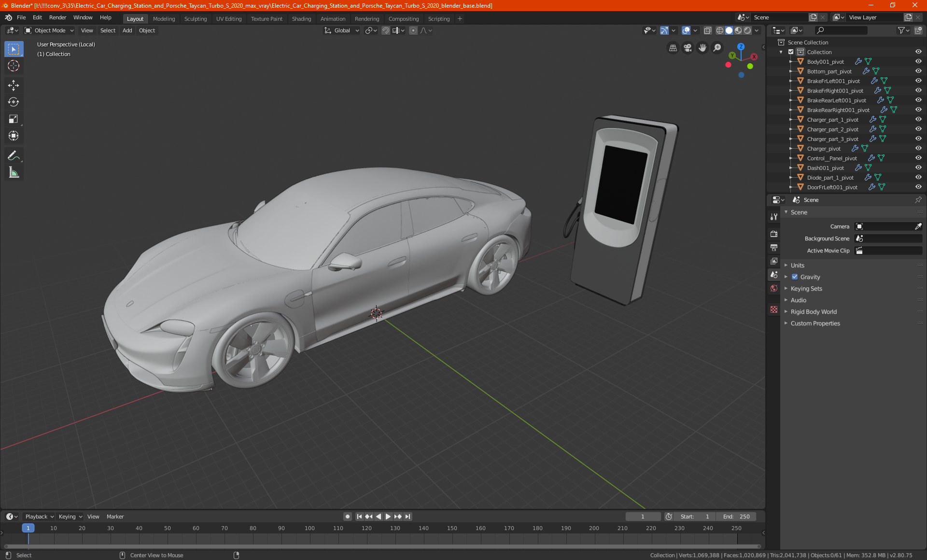Screen dimensions: 927x560
Task: Hide Dash001_pivot in the viewport
Action: 918,168
